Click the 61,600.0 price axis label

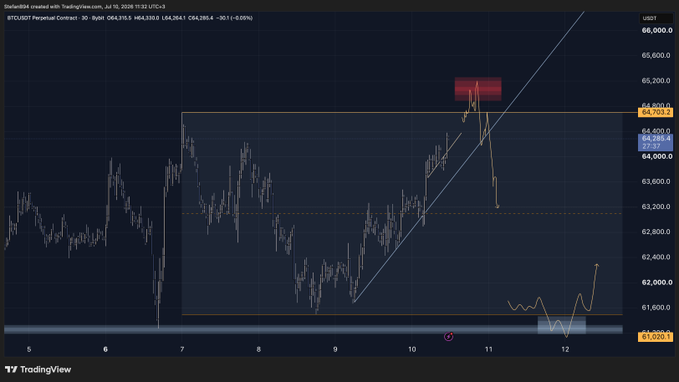(x=657, y=308)
